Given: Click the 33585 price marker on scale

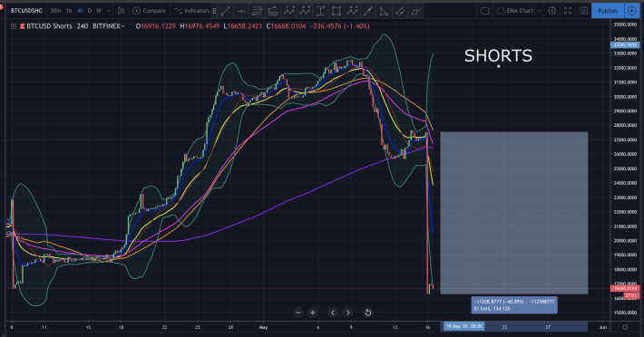Looking at the screenshot, I should coord(625,44).
